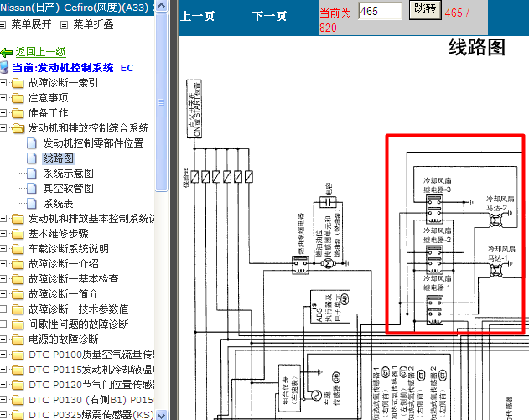This screenshot has width=529, height=420.
Task: Click the DTC P0100 folder icon
Action: coord(18,355)
